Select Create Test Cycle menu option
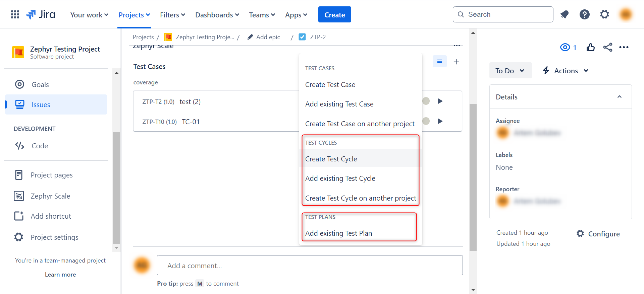The image size is (644, 294). pos(331,159)
